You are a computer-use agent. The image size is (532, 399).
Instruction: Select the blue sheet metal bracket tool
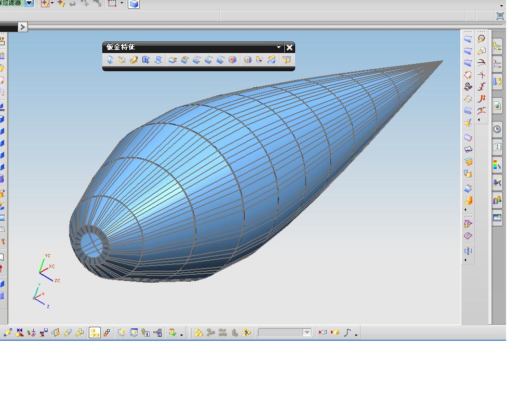pyautogui.click(x=145, y=60)
